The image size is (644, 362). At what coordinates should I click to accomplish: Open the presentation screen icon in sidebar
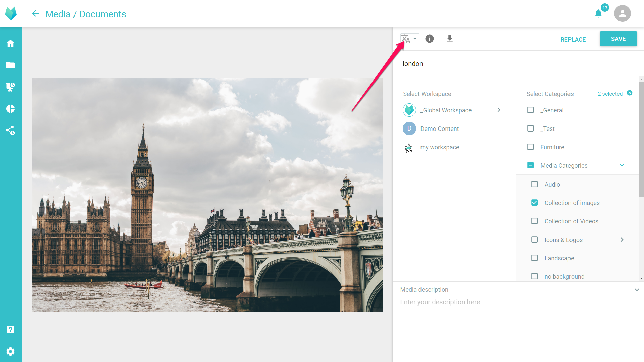pos(11,87)
